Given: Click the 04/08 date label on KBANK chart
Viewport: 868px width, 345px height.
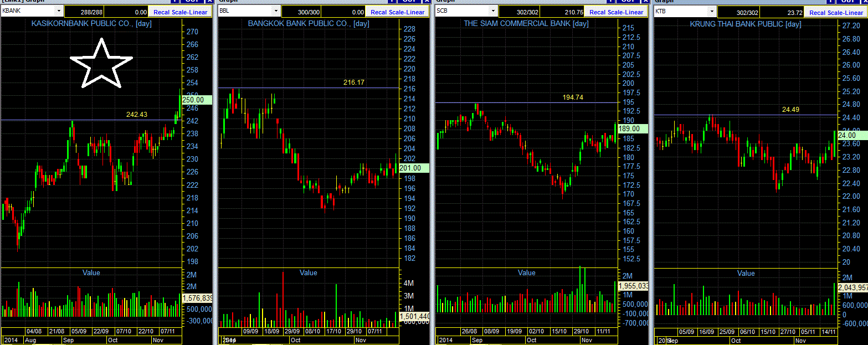Looking at the screenshot, I should [x=34, y=331].
